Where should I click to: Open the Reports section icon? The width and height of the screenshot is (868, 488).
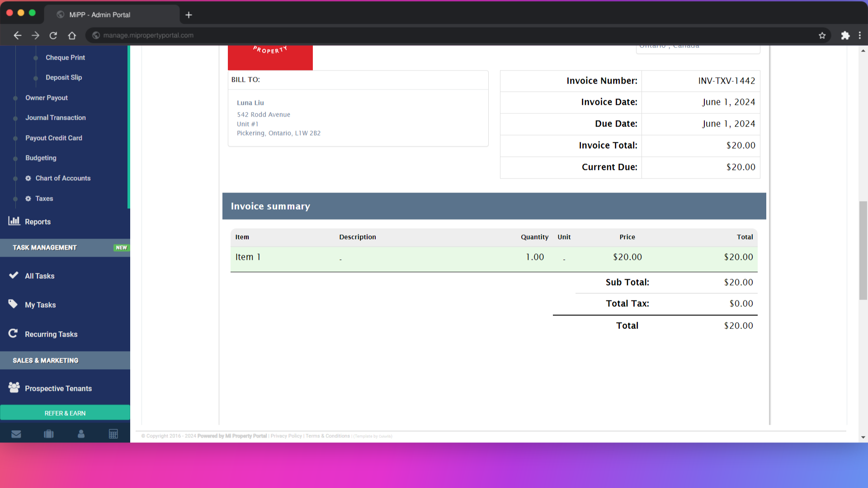coord(14,221)
